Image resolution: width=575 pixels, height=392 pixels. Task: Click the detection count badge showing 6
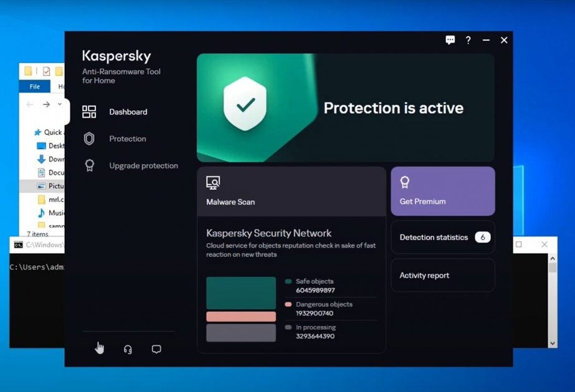point(483,237)
